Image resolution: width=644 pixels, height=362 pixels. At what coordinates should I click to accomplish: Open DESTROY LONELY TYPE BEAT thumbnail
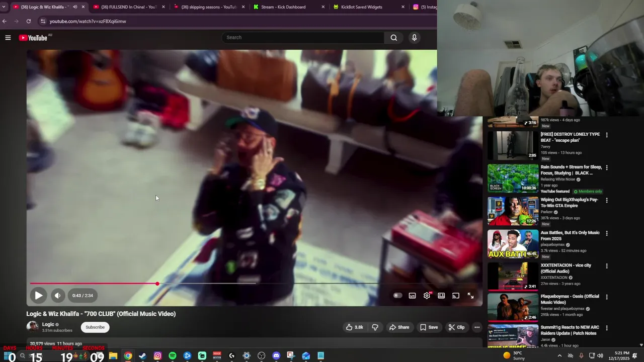[x=513, y=145]
